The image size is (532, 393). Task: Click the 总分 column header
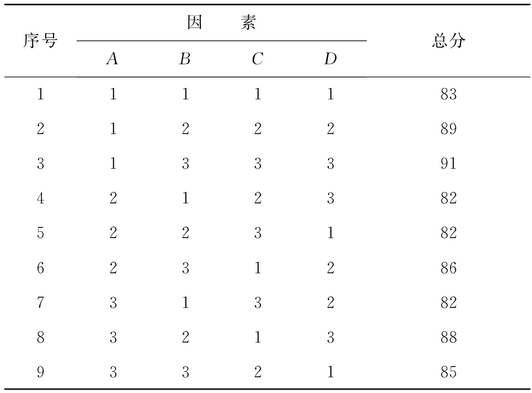448,42
